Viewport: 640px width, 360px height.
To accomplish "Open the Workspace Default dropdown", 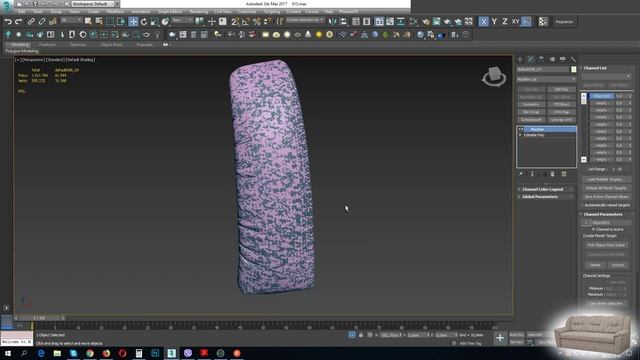I will click(93, 4).
